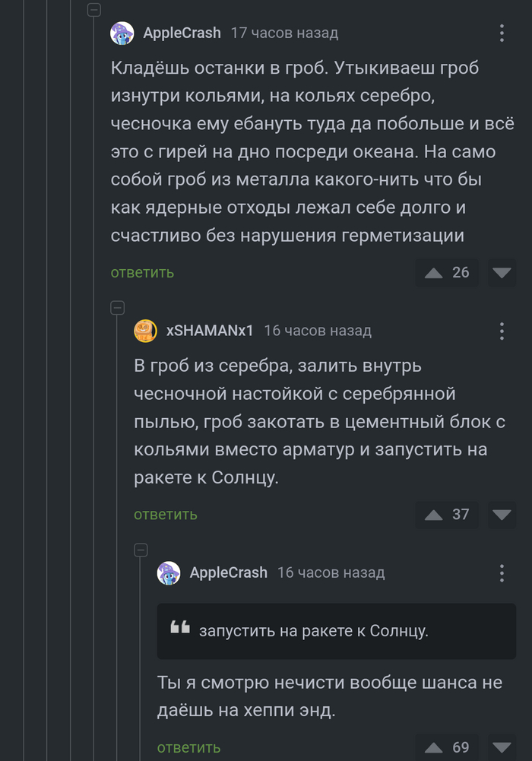This screenshot has width=532, height=761.
Task: Open three-dot menu on AppleCrash's 16-hour-old reply
Action: point(502,572)
